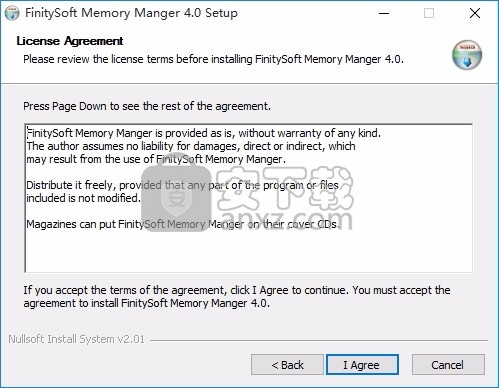Click the empty area inside the license text box

point(248,251)
